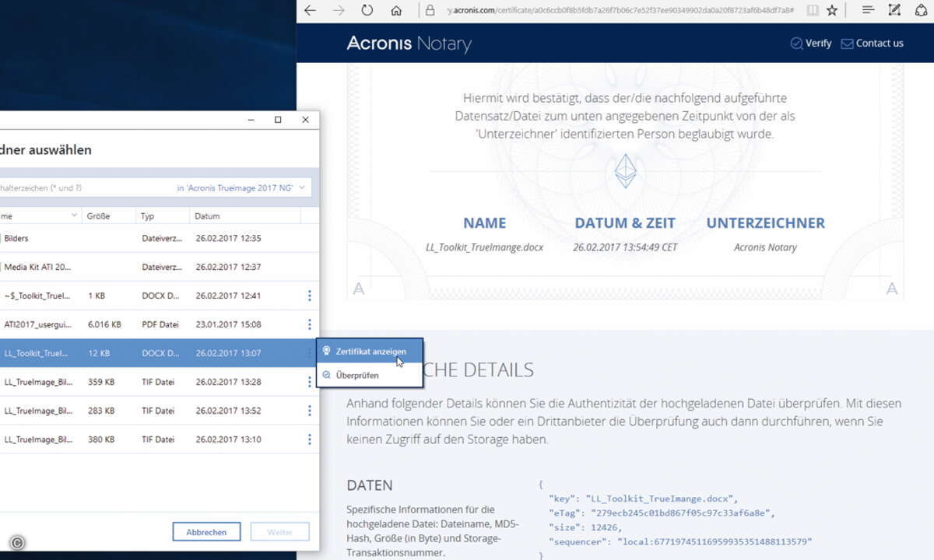934x560 pixels.
Task: Click the Acronis Notary logo
Action: click(x=409, y=44)
